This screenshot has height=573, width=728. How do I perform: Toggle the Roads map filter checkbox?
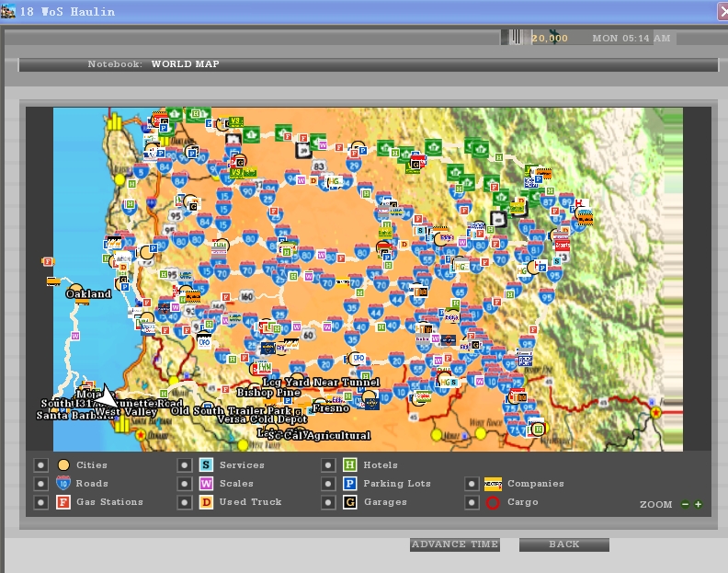40,484
